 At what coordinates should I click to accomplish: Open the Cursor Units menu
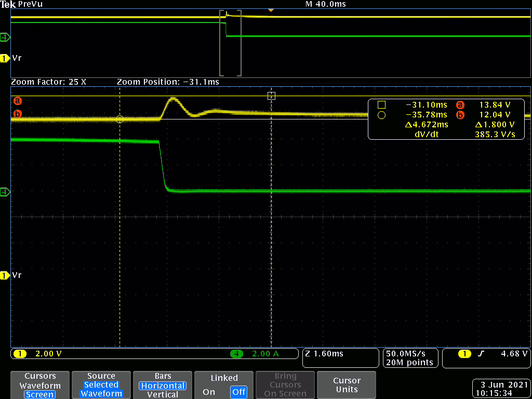[x=347, y=385]
